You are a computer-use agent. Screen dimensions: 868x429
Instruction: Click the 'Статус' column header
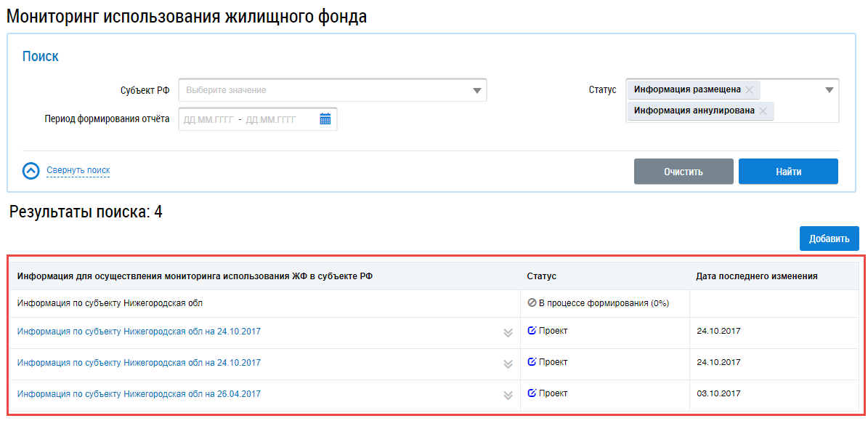[541, 276]
